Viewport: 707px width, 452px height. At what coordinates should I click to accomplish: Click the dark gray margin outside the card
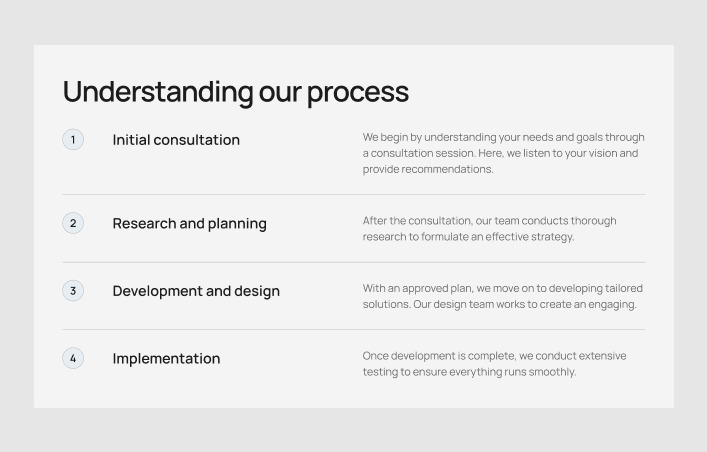(16, 226)
